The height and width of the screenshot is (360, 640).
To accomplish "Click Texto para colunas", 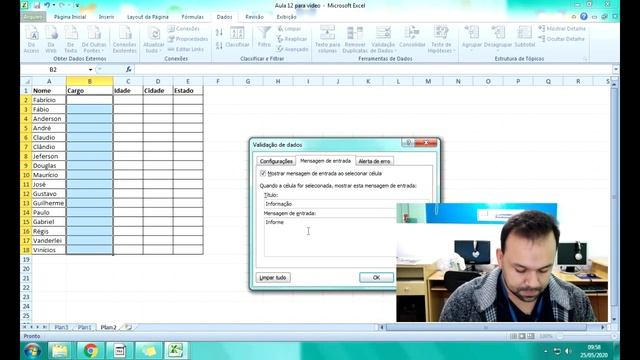I will pos(327,39).
